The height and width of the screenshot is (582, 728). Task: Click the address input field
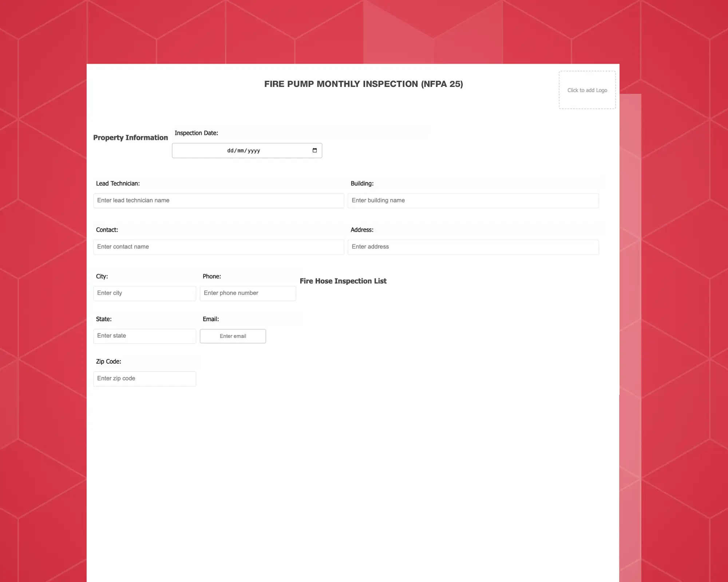coord(473,246)
